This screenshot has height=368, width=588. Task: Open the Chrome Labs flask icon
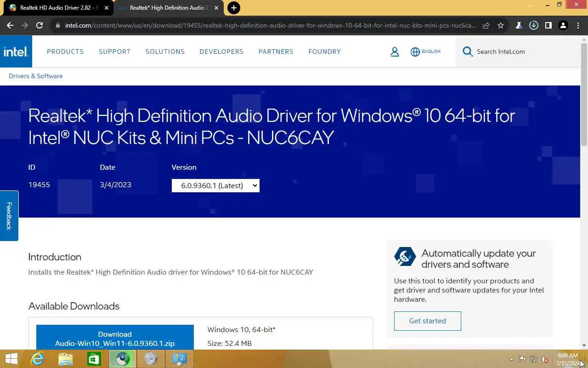[519, 26]
